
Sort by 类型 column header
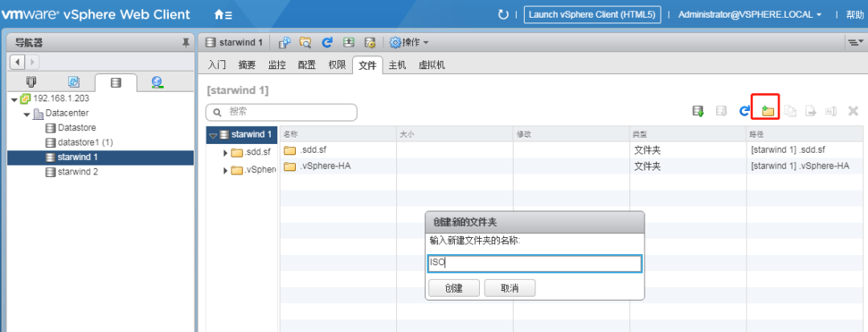click(x=689, y=134)
